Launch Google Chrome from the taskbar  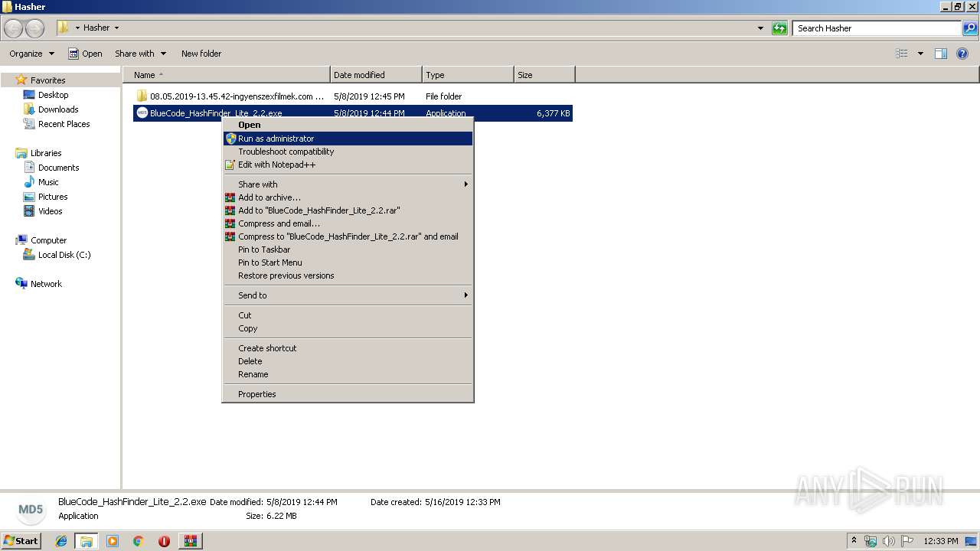138,541
